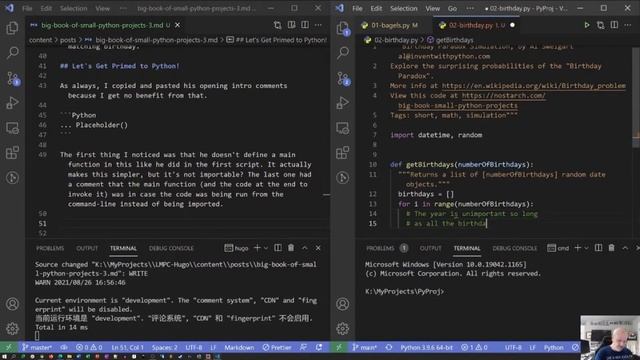This screenshot has width=640, height=360.
Task: Add a new terminal in the left panel
Action: [x=257, y=248]
